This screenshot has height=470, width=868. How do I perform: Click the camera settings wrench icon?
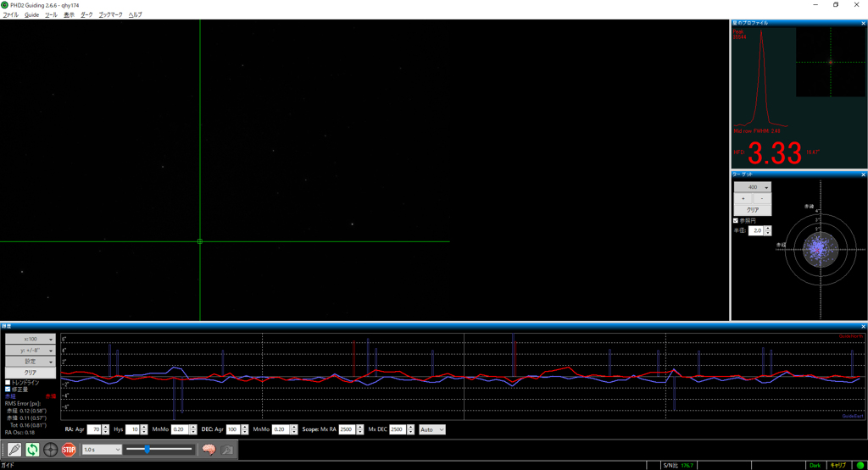point(227,450)
